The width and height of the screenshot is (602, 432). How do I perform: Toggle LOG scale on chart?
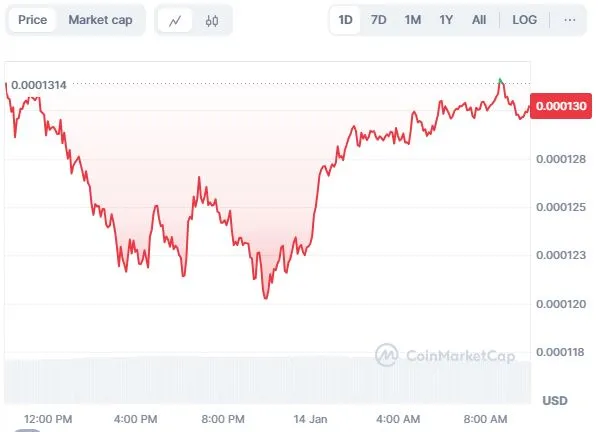tap(524, 20)
